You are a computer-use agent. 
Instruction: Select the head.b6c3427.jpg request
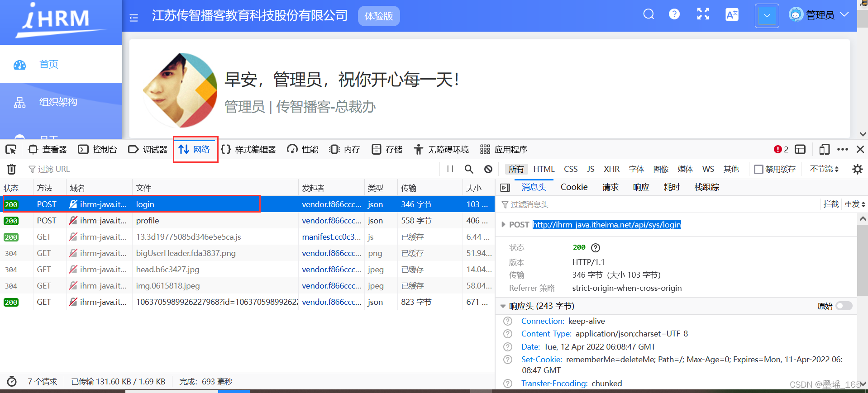pyautogui.click(x=247, y=270)
